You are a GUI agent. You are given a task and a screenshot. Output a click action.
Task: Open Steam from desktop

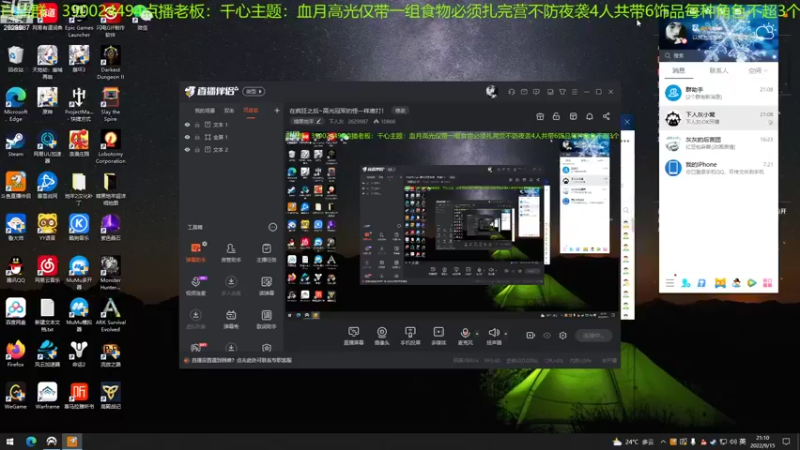pyautogui.click(x=15, y=144)
